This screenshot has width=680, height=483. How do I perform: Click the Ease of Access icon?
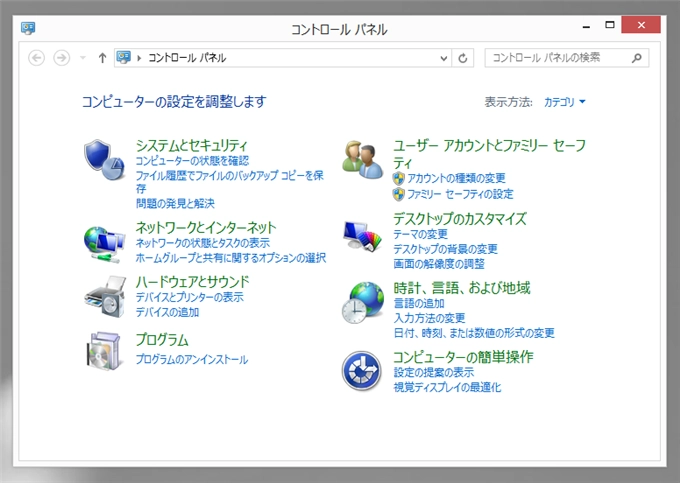coord(362,371)
